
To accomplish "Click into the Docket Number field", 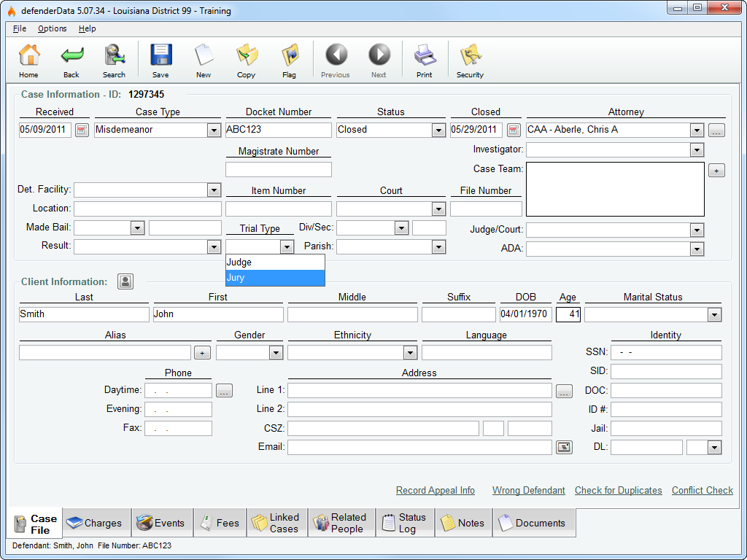I will click(x=278, y=130).
